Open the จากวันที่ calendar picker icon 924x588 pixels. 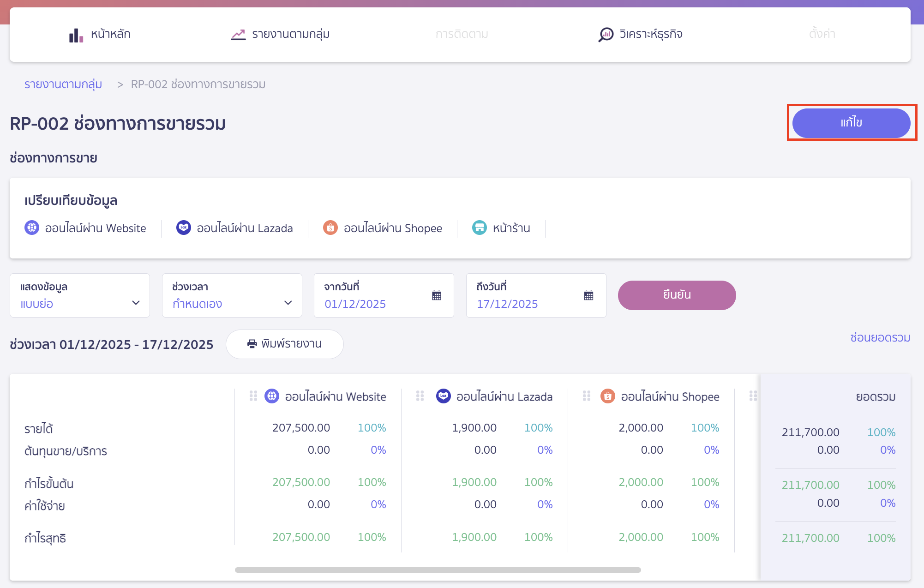436,295
